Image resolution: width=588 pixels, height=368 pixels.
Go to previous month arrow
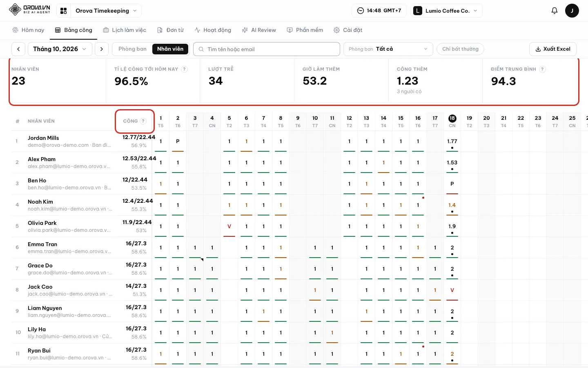(18, 49)
